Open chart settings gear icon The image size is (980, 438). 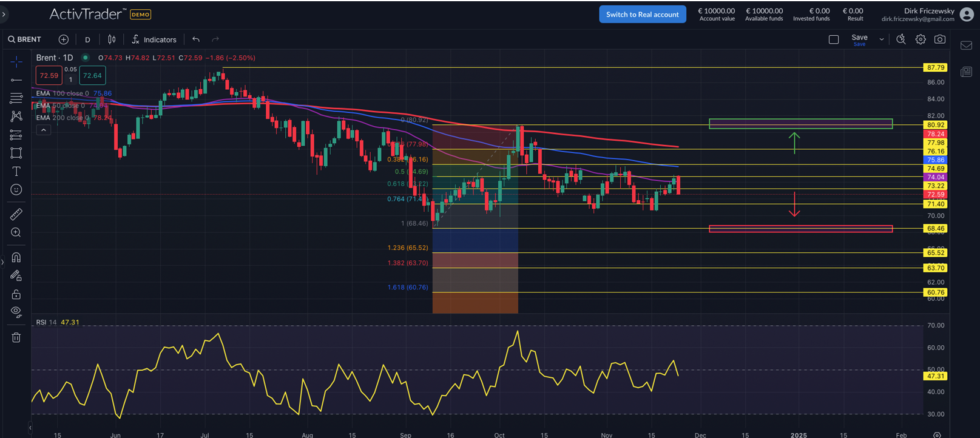pos(921,39)
